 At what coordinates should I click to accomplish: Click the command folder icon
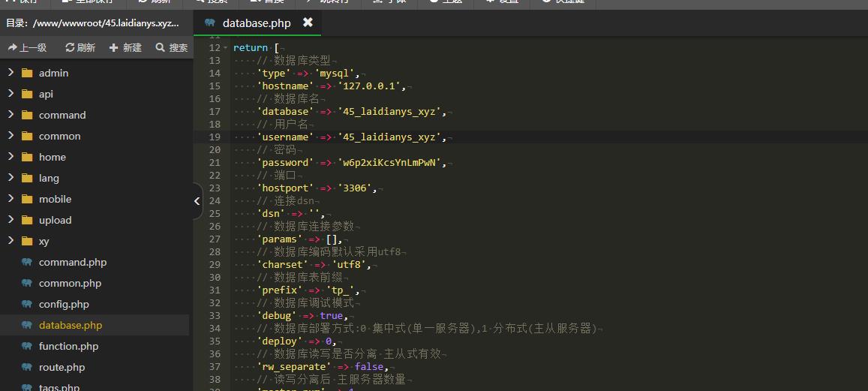[27, 115]
